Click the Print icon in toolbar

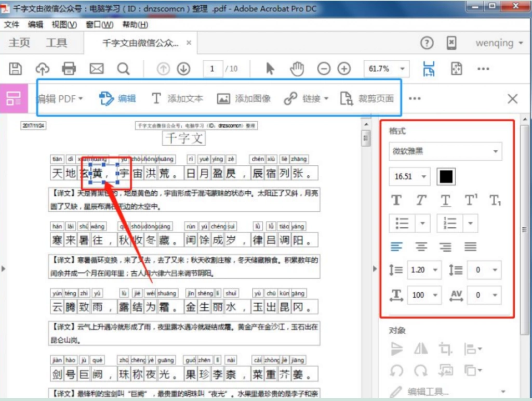[x=69, y=69]
